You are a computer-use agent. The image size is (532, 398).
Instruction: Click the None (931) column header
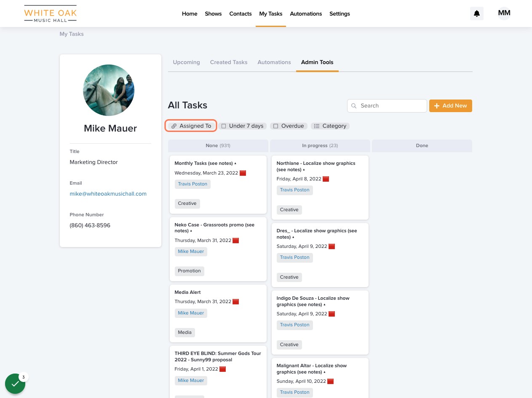(x=218, y=145)
